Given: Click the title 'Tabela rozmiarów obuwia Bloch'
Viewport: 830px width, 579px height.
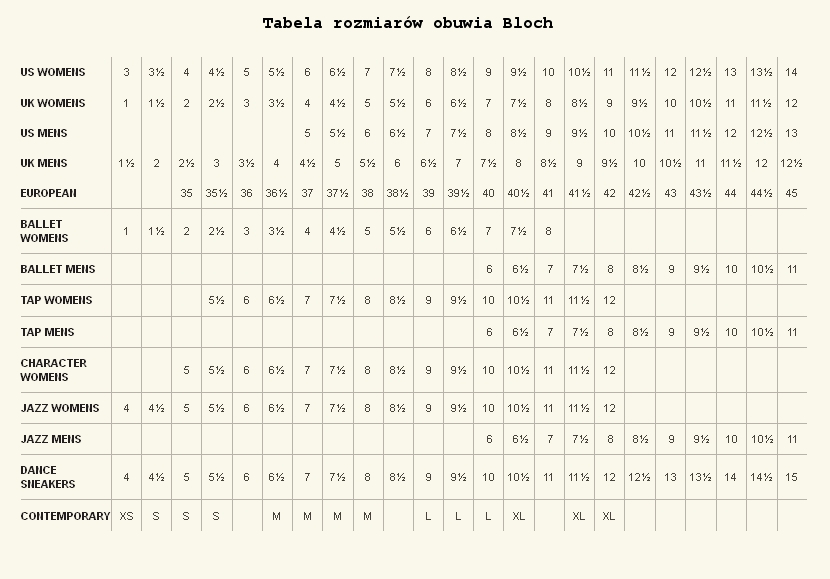Looking at the screenshot, I should [x=408, y=23].
